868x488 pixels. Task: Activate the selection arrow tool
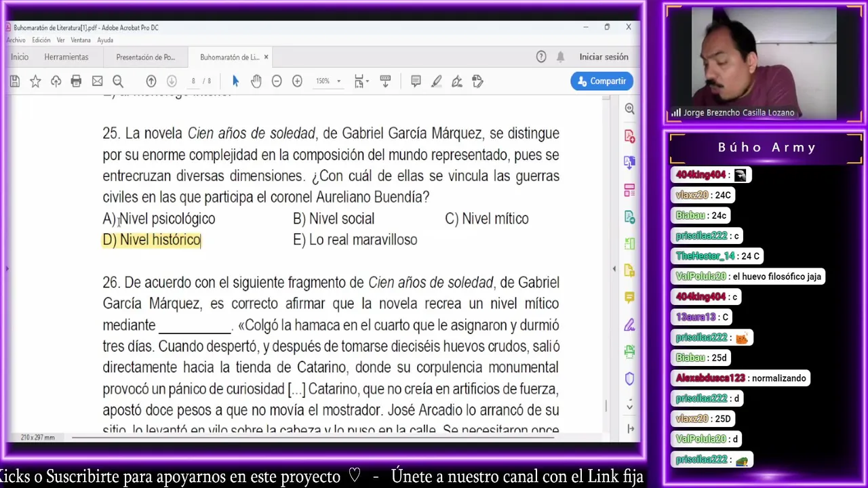click(235, 81)
